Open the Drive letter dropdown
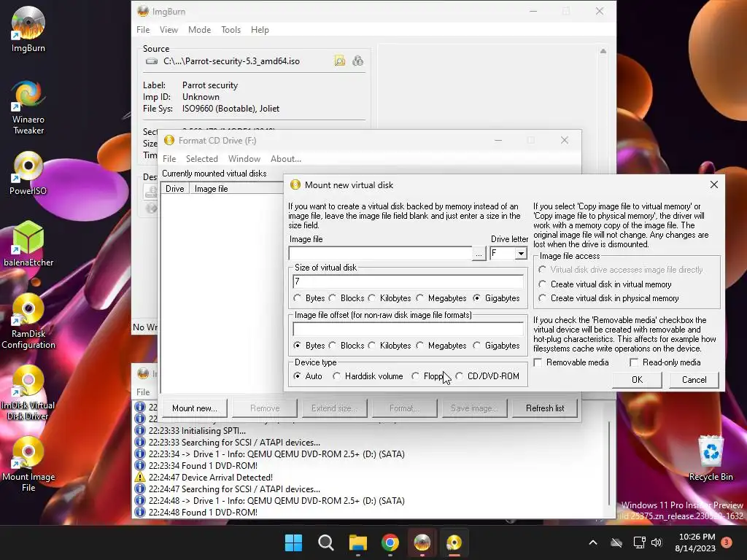 point(521,253)
